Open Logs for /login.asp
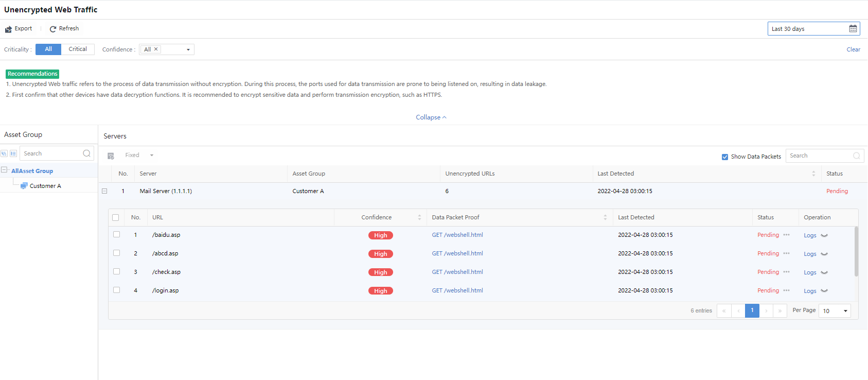 [x=810, y=291]
